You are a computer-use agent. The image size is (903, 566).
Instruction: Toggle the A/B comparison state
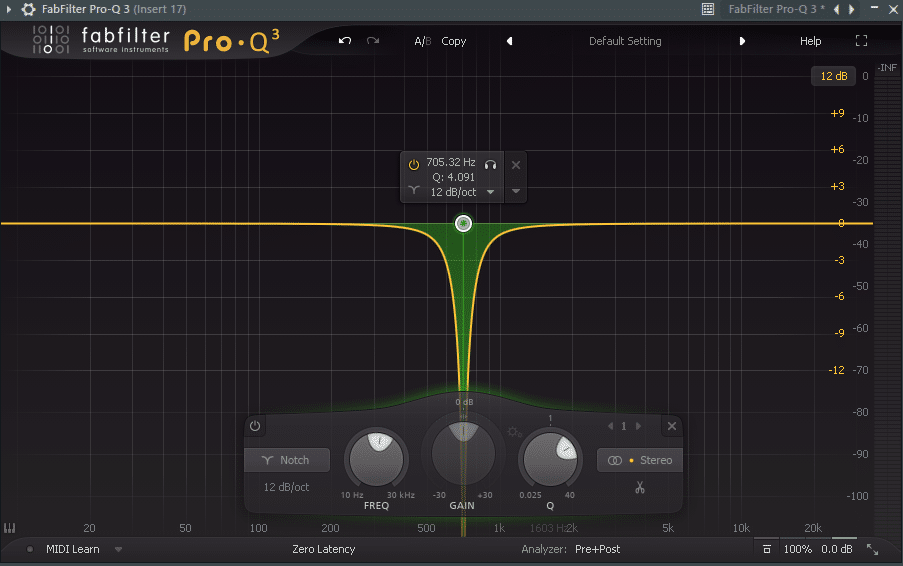(423, 41)
